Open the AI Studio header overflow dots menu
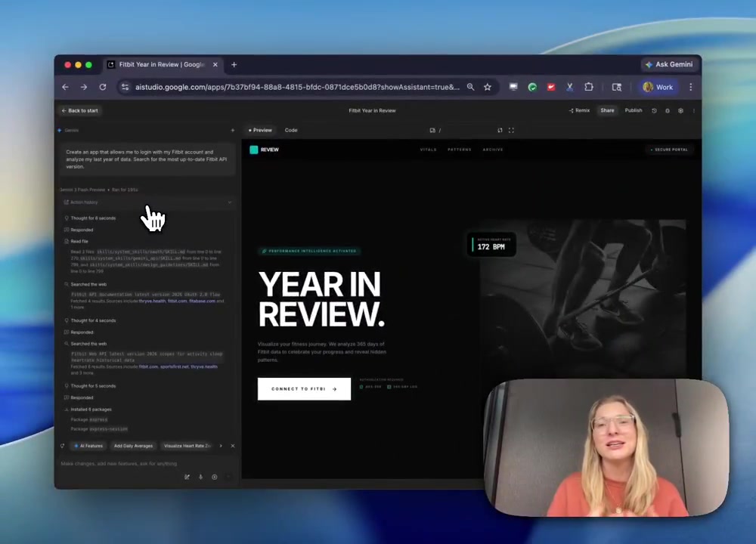756x544 pixels. 694,111
